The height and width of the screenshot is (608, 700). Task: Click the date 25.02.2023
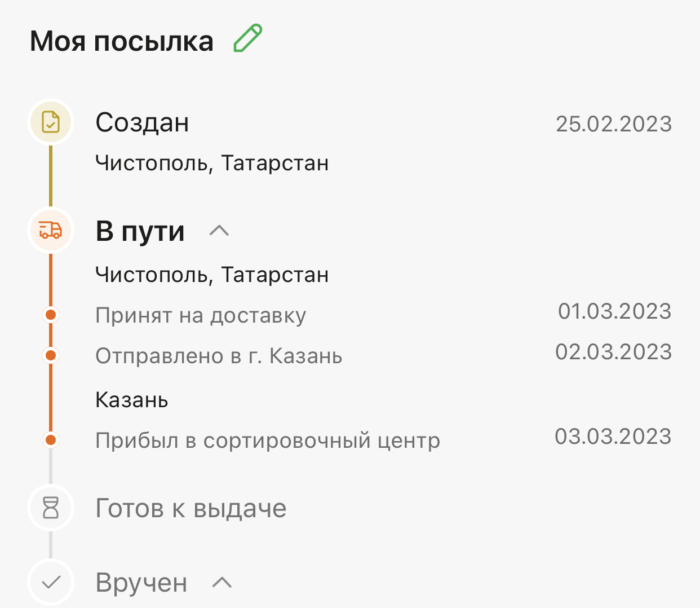tap(614, 124)
